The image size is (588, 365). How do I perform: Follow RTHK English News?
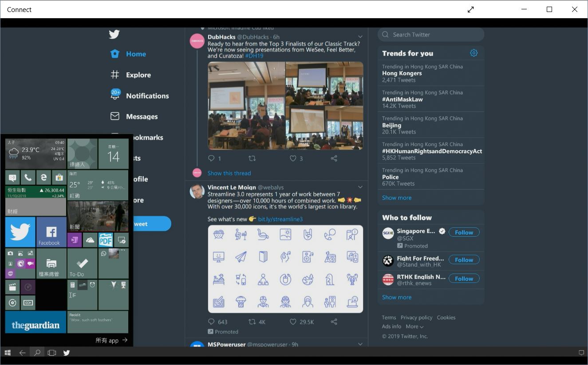tap(464, 278)
